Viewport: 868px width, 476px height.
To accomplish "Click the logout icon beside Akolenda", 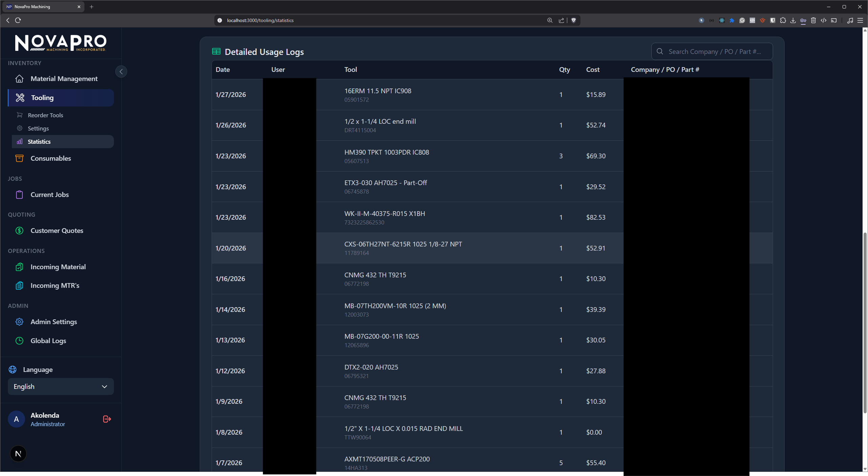I will 106,419.
